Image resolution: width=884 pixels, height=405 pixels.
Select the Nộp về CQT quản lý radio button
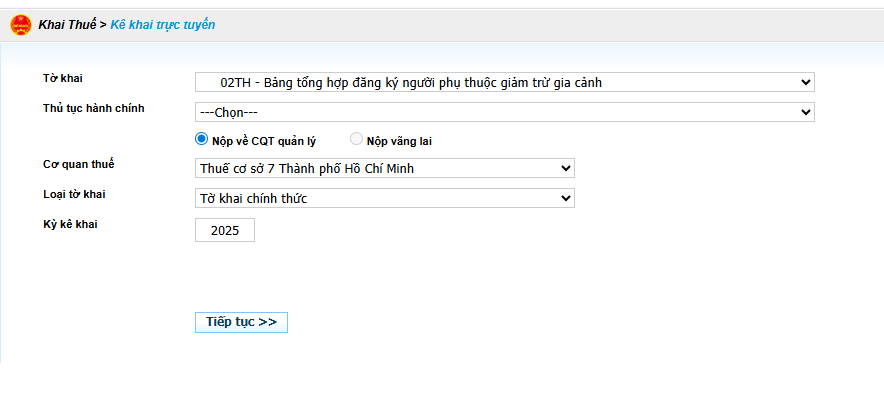click(x=202, y=140)
